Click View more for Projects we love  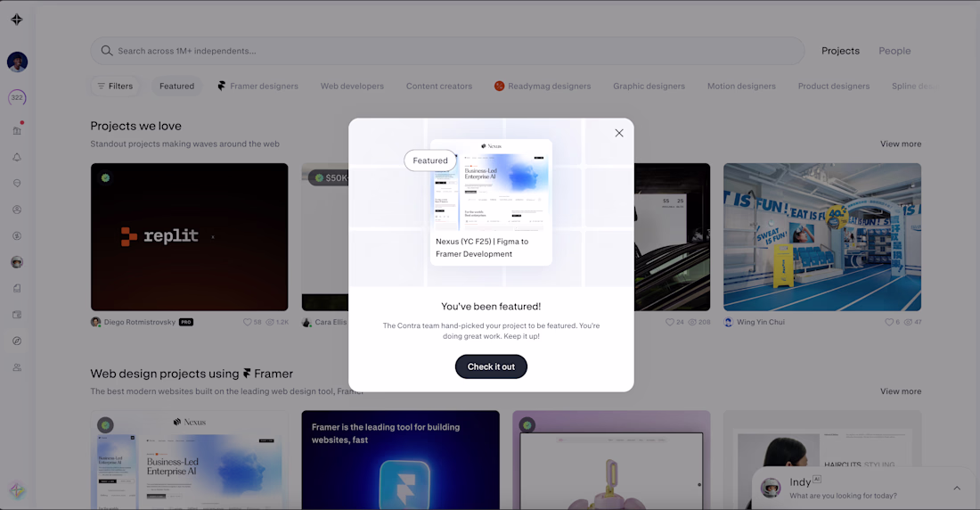coord(901,144)
